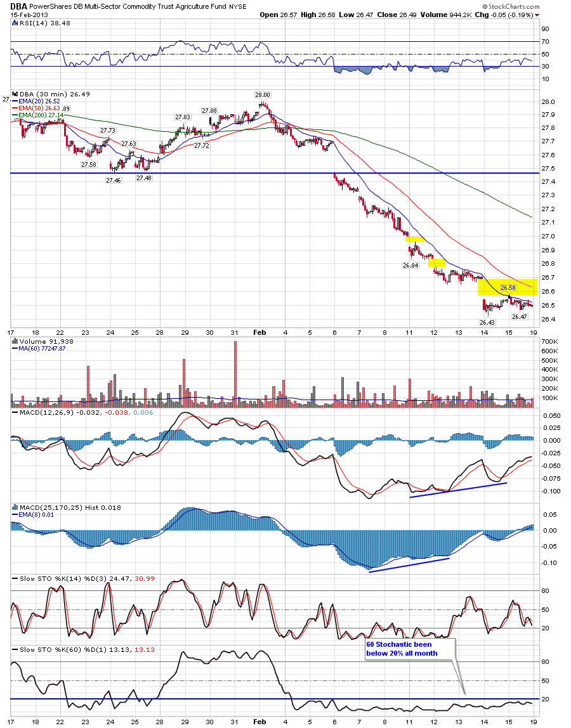Click the NYSE exchange label in title
The width and height of the screenshot is (571, 728).
237,7
